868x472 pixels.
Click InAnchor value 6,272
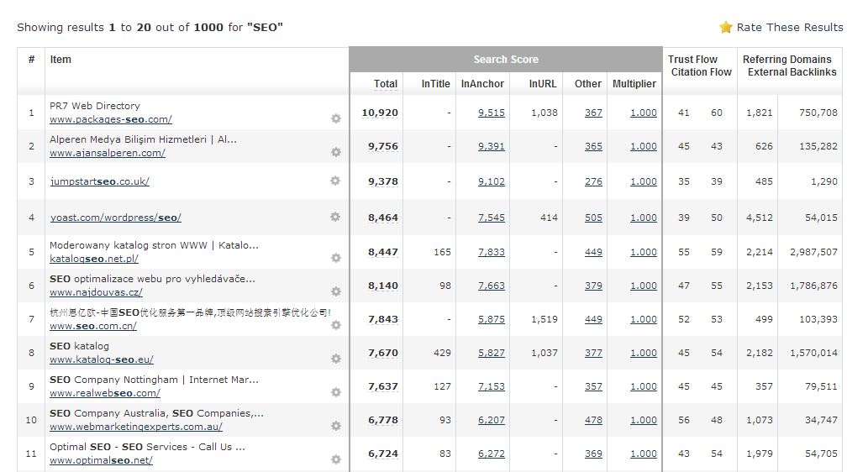pos(492,454)
